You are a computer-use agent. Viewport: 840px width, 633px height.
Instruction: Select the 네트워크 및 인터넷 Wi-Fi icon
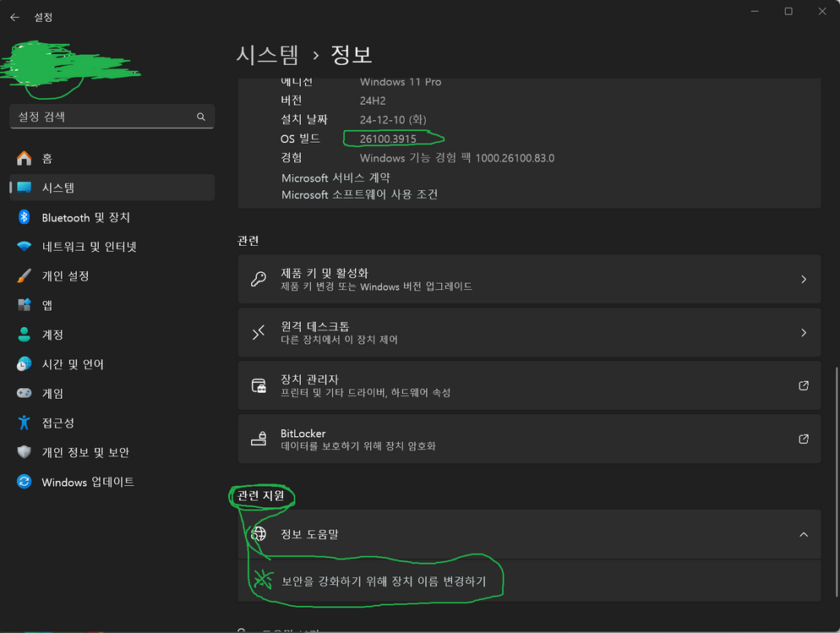pyautogui.click(x=25, y=247)
